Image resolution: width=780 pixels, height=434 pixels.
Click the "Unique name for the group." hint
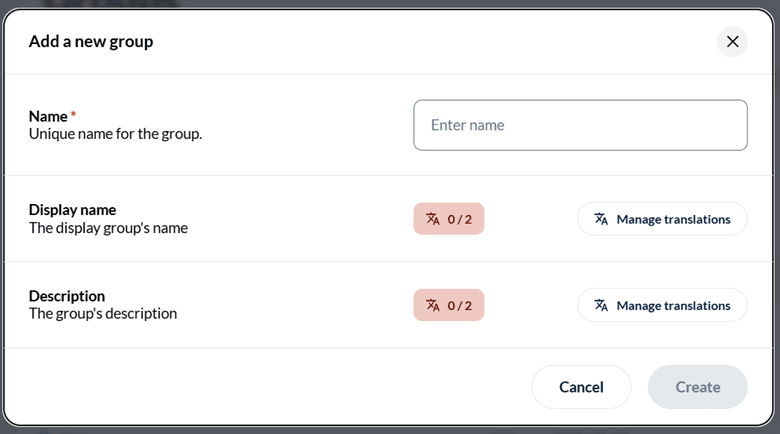pos(115,134)
